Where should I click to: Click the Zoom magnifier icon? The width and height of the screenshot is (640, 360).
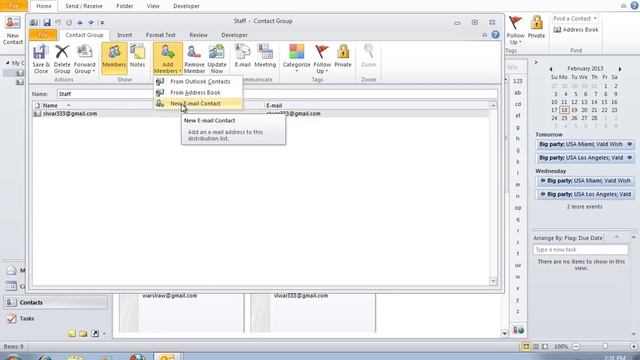(x=369, y=56)
